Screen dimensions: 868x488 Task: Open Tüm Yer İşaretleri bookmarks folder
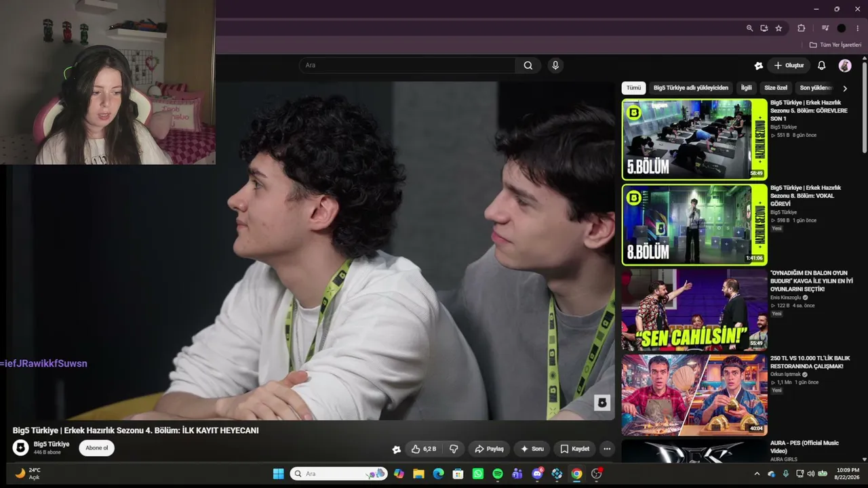point(835,45)
